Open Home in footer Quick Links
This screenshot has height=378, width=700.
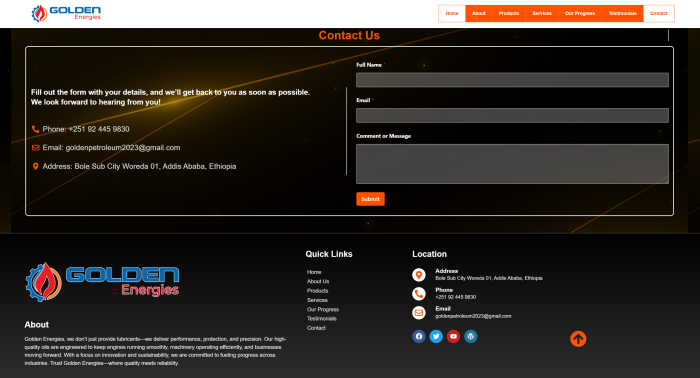(x=314, y=272)
